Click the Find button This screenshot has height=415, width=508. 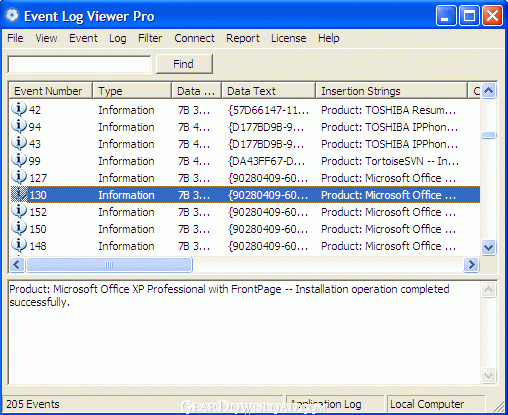tap(184, 64)
